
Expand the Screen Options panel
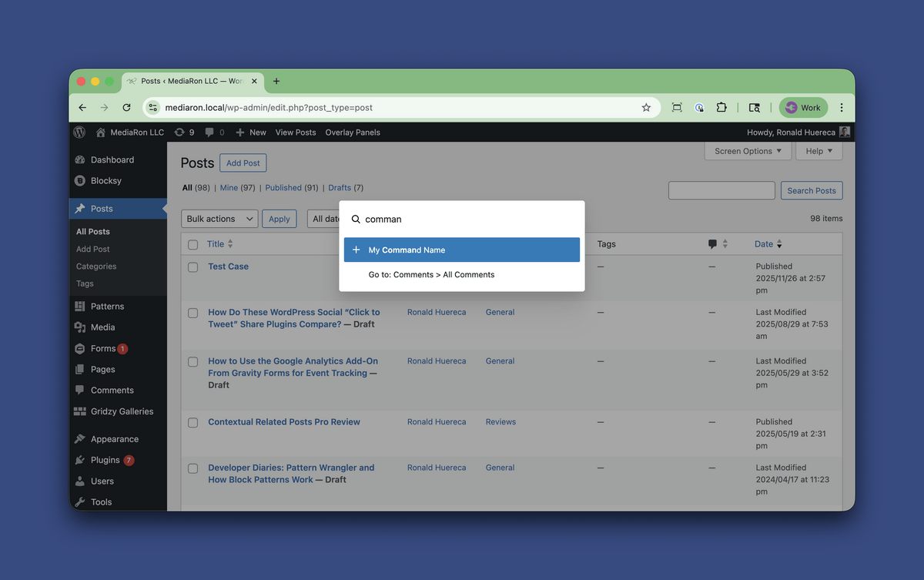[x=748, y=151]
